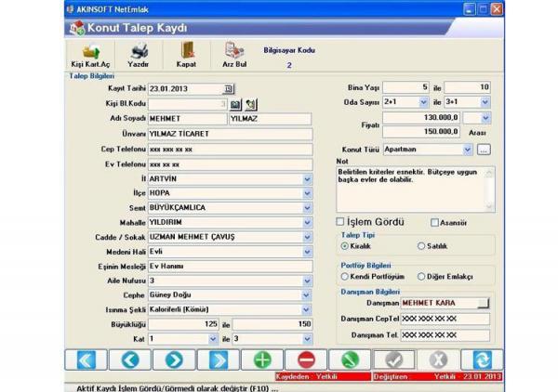Click the Danışman CepTel field
The height and width of the screenshot is (392, 558).
click(445, 319)
